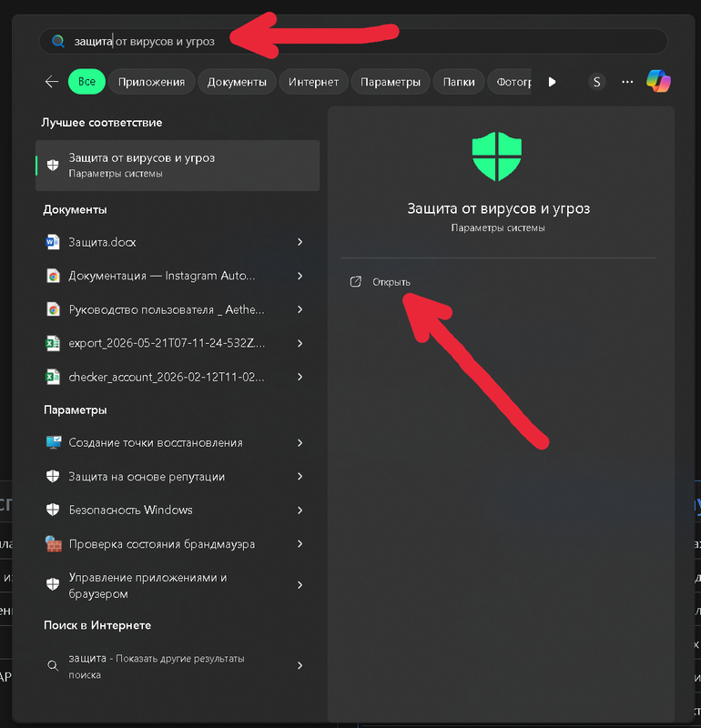Switch to the Интернет filter tab
Image resolution: width=701 pixels, height=728 pixels.
[x=313, y=82]
